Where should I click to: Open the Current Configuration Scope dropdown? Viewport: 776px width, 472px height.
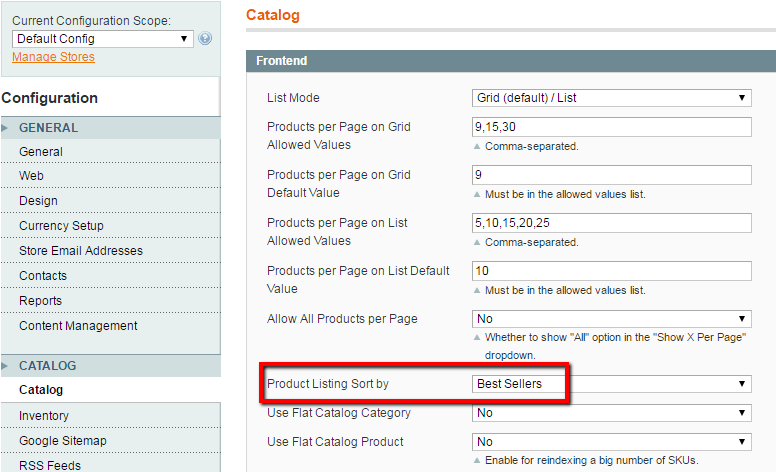(x=102, y=39)
